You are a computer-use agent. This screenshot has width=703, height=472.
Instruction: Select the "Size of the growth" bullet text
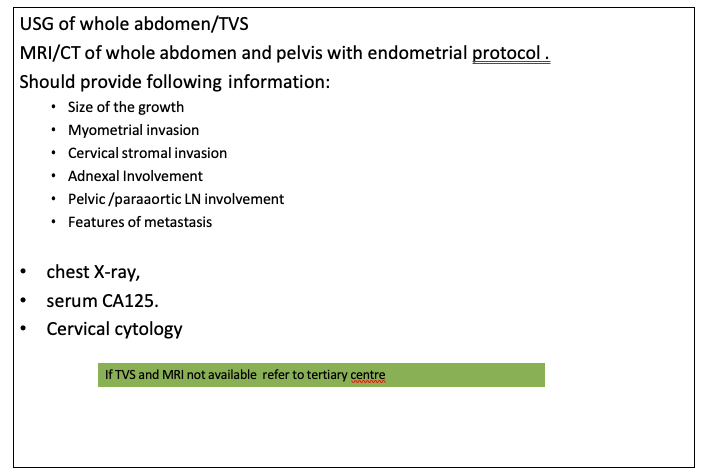[125, 107]
